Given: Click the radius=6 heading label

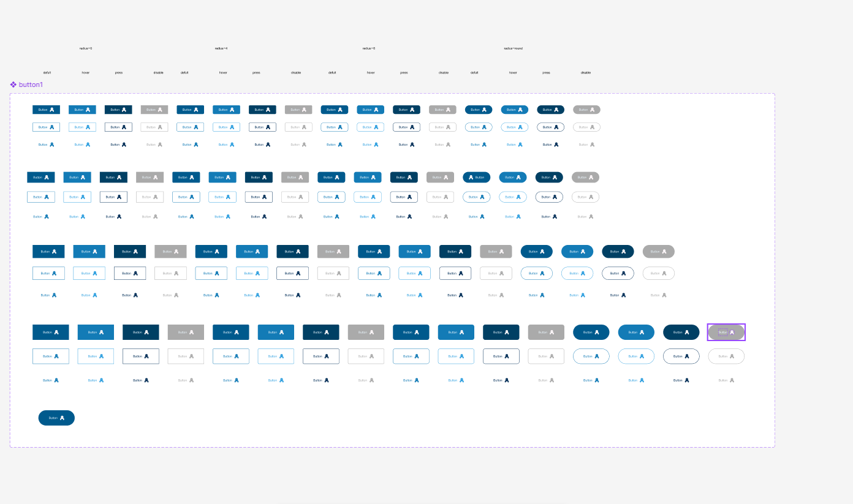Looking at the screenshot, I should coord(369,48).
